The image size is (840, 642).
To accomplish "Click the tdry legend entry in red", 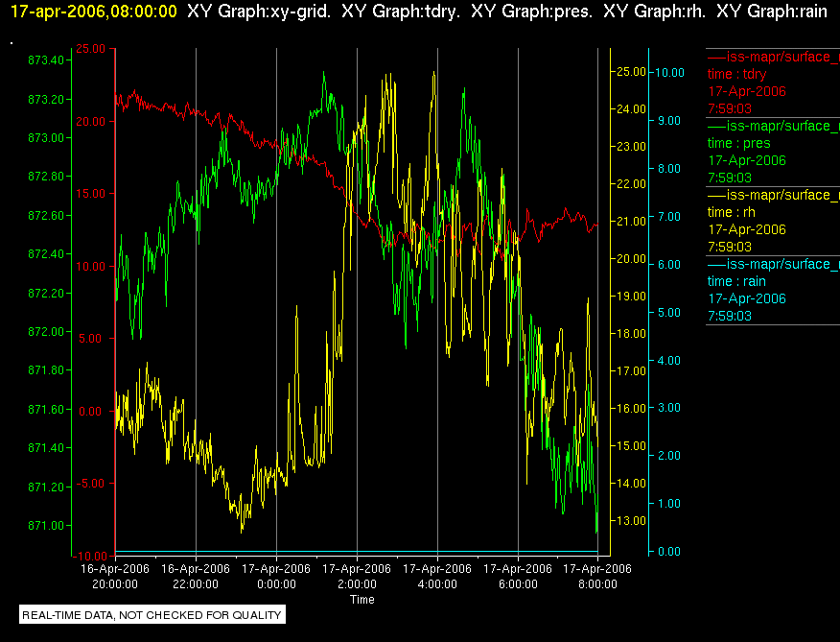I will pyautogui.click(x=773, y=83).
